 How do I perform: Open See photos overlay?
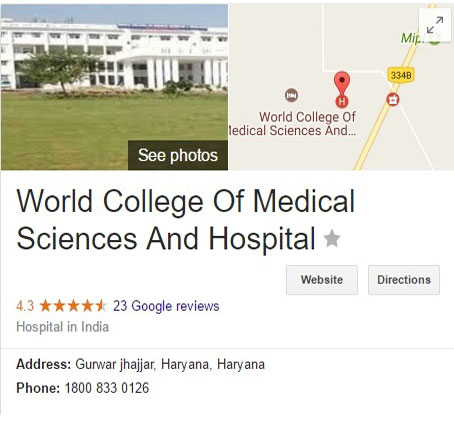(x=178, y=155)
